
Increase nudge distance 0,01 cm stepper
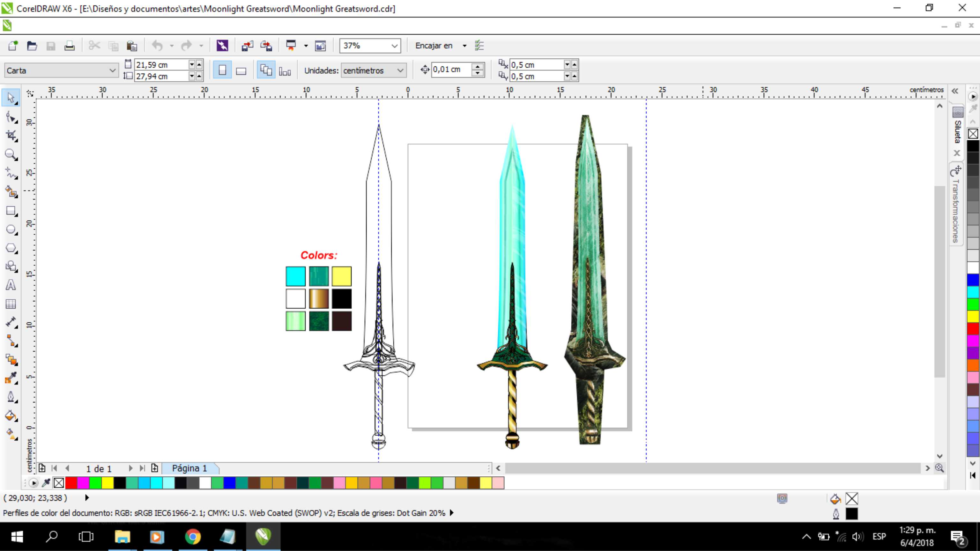click(x=478, y=66)
